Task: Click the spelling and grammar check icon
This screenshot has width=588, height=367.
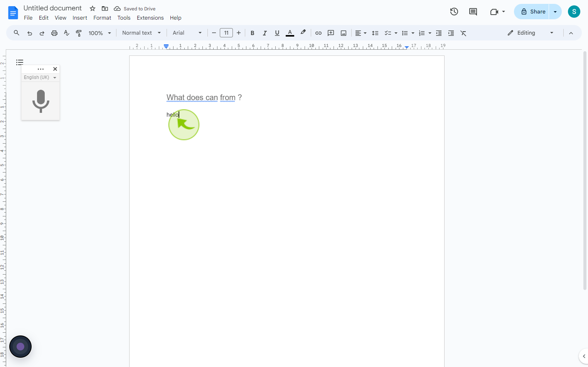Action: point(67,33)
